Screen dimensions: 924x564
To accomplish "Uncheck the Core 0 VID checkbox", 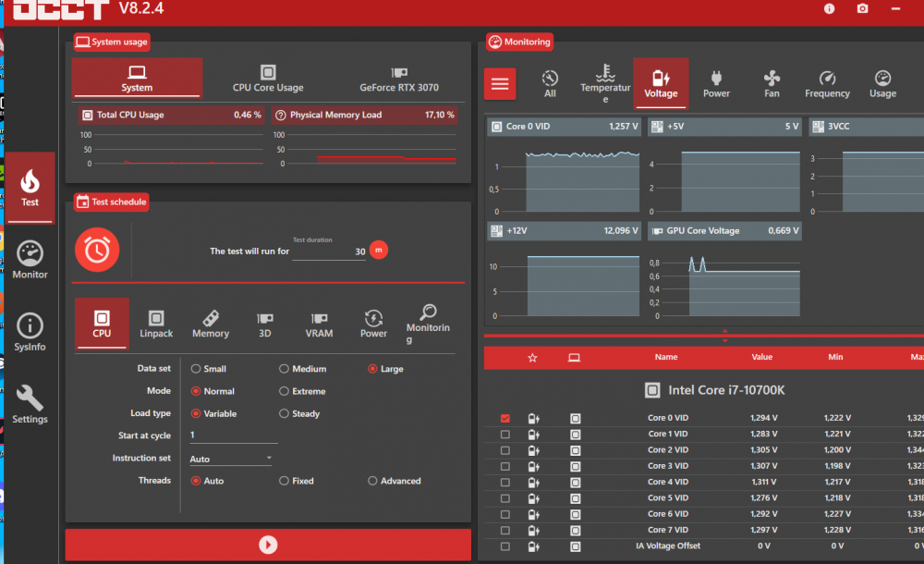I will click(x=505, y=418).
